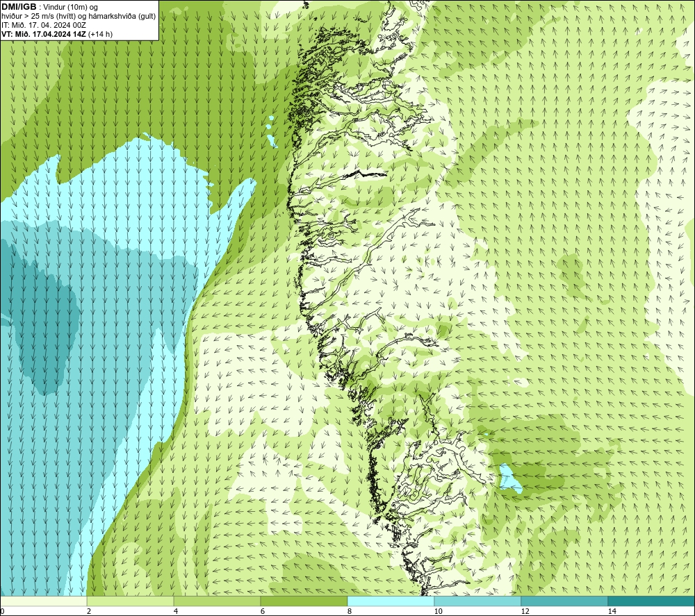Click the 'Vindur (10m) og' header text
Image resolution: width=695 pixels, height=616 pixels.
(x=71, y=8)
